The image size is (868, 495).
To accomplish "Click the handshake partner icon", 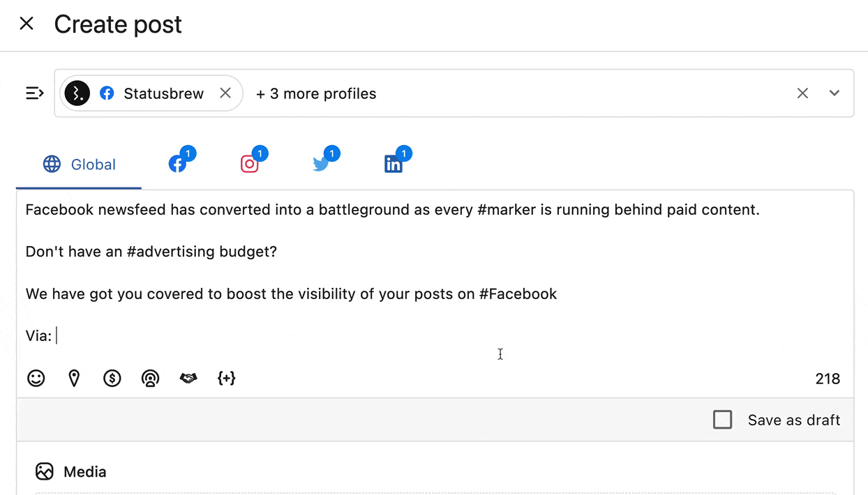I will 188,378.
